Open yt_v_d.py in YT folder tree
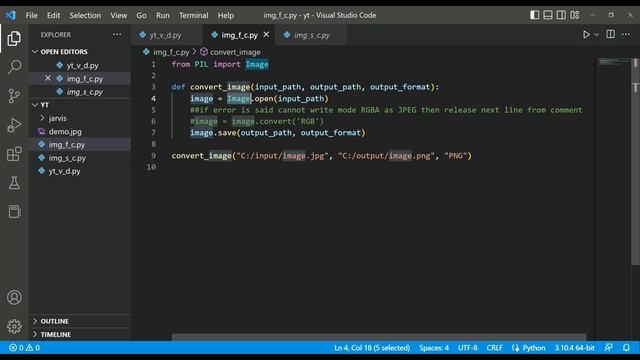 [64, 171]
